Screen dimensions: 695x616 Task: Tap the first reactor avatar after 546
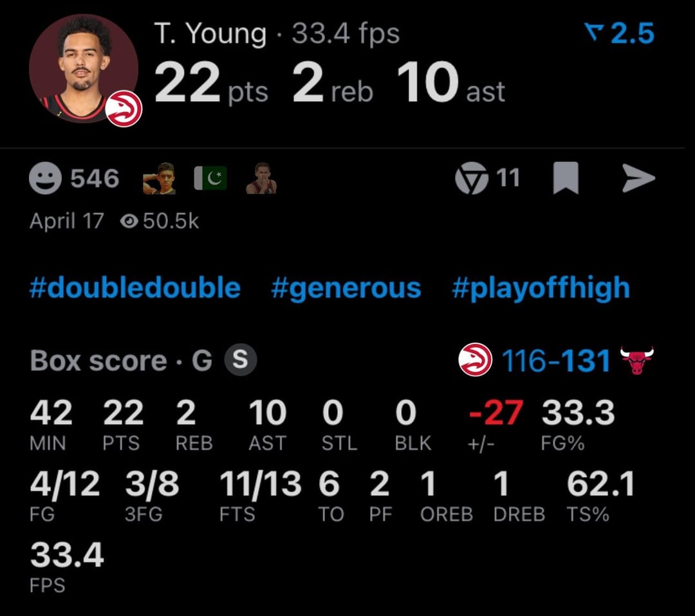tap(159, 178)
